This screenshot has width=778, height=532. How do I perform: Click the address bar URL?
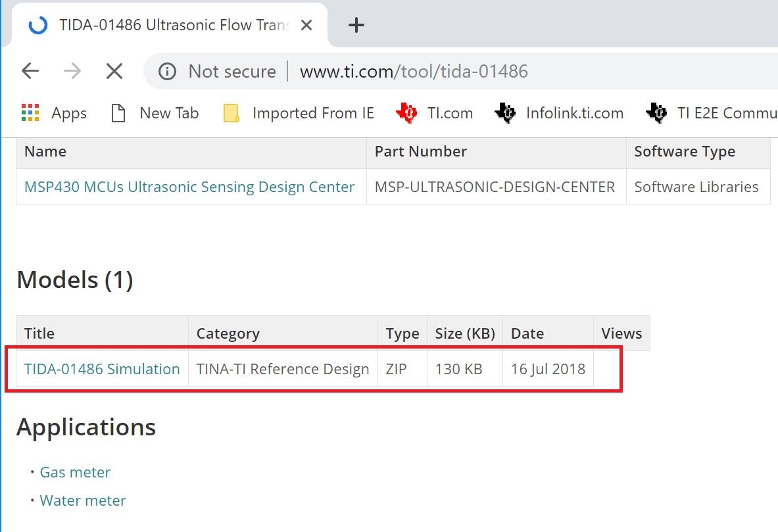[414, 71]
